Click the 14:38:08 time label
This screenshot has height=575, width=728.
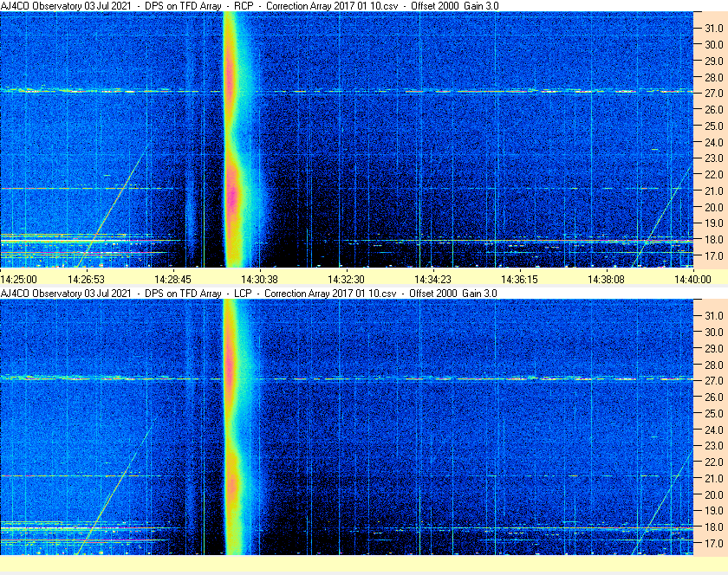(x=607, y=280)
